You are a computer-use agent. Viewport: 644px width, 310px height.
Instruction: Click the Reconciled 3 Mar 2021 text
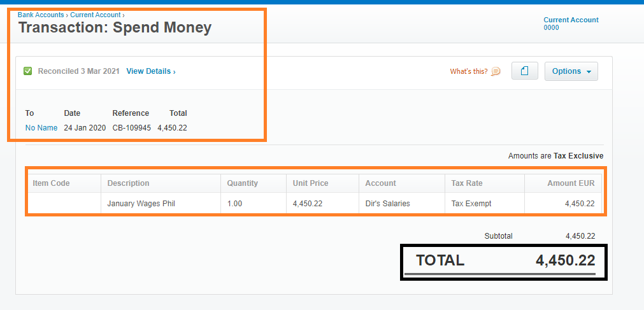click(79, 71)
